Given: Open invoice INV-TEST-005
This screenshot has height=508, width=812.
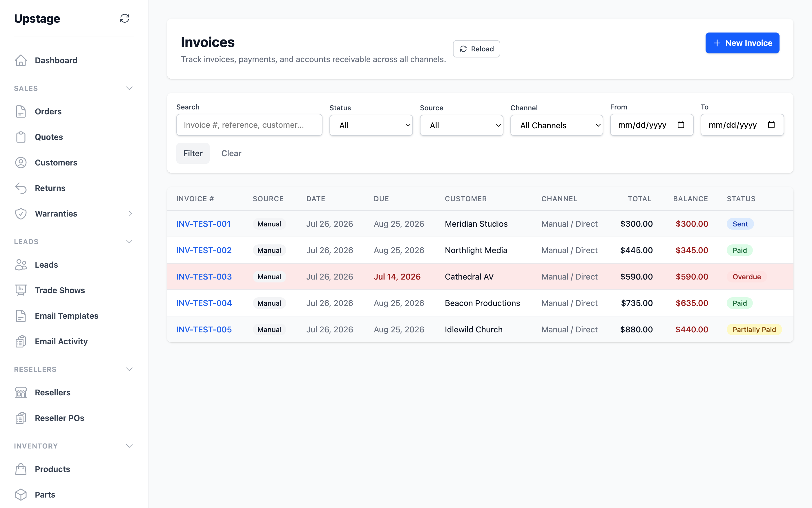Looking at the screenshot, I should point(204,329).
